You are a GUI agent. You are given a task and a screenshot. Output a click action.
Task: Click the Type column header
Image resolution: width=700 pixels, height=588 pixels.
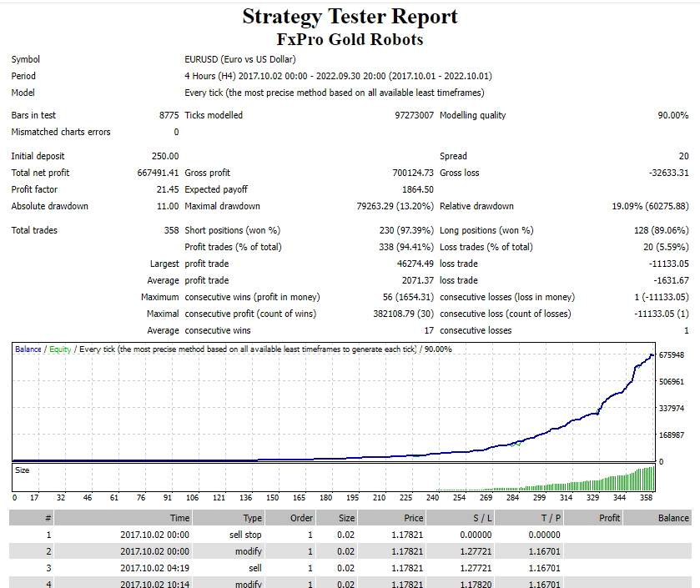coord(228,518)
